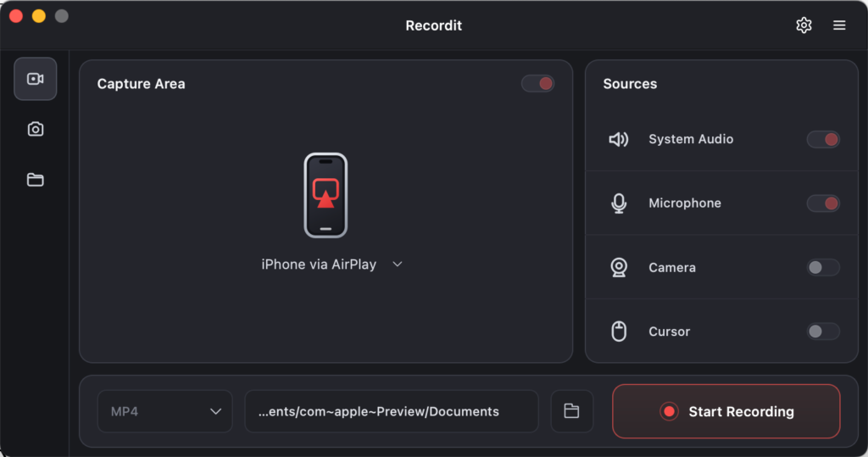Open settings via the gear icon
The height and width of the screenshot is (457, 868).
[804, 25]
